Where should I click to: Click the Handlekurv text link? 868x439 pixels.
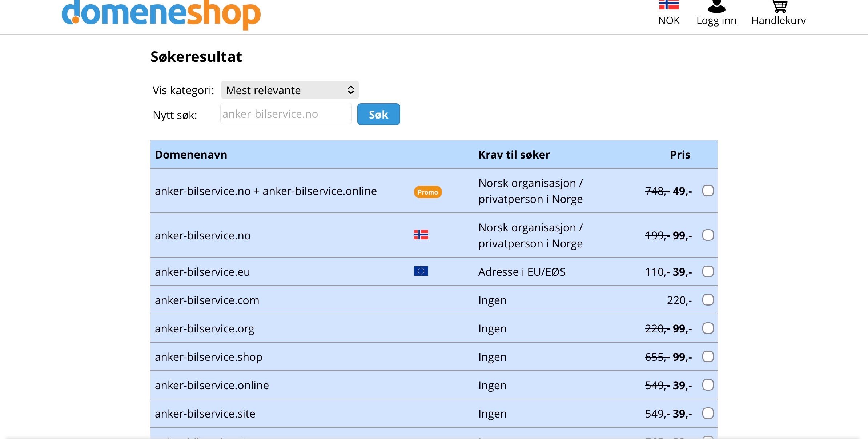779,21
